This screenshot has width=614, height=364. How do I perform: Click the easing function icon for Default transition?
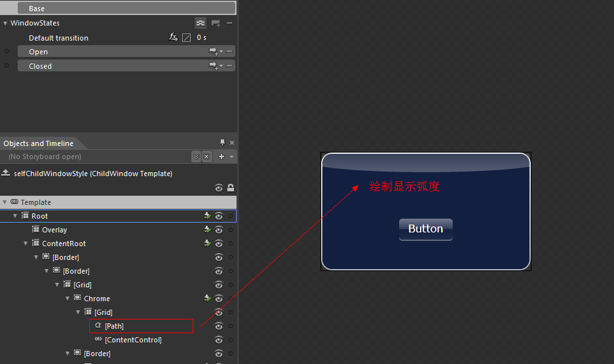click(x=173, y=37)
